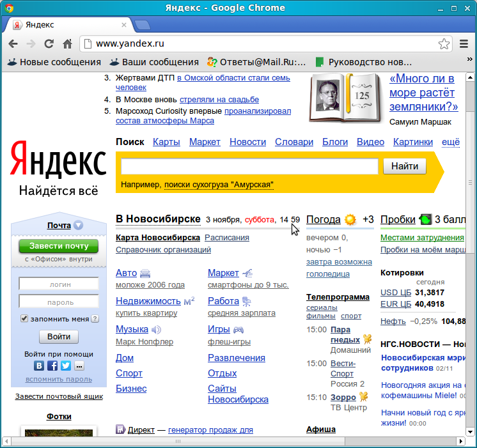Show hidden bookmarks via the chevron
Screen dimensions: 477x448
coord(470,59)
